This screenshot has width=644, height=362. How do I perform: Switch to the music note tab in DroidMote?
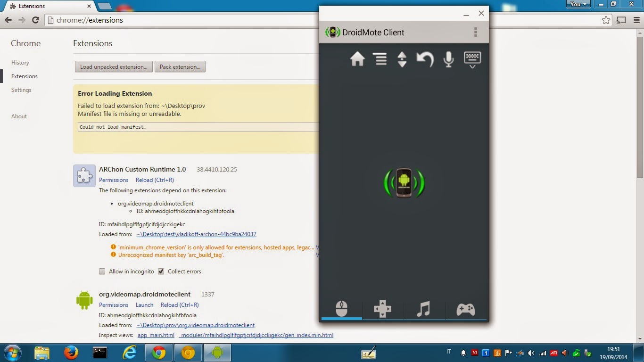point(423,309)
